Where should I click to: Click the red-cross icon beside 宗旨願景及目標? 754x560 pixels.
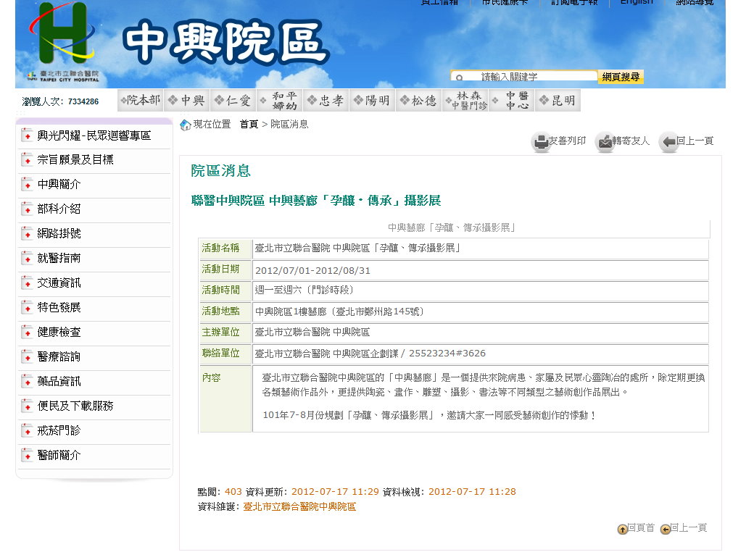(x=27, y=160)
